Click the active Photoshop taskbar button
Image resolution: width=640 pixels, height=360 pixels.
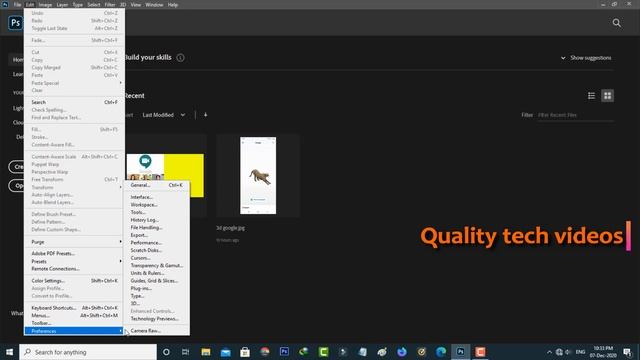tap(460, 352)
